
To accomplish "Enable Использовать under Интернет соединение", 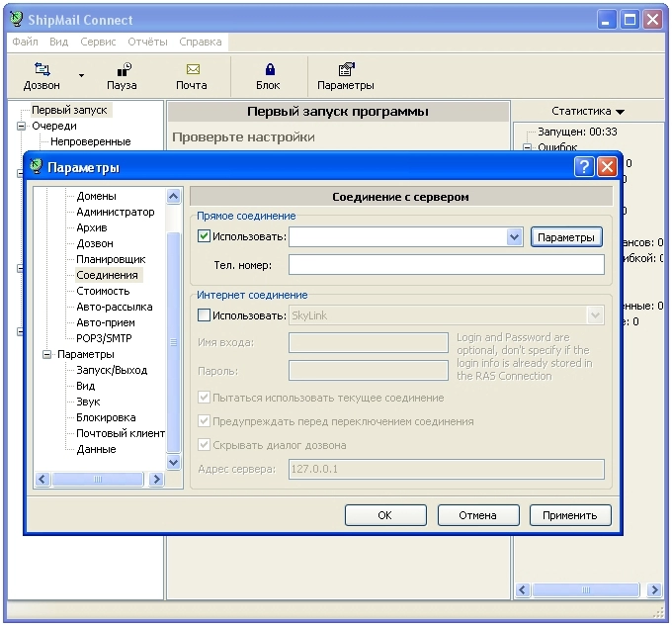I will point(204,315).
